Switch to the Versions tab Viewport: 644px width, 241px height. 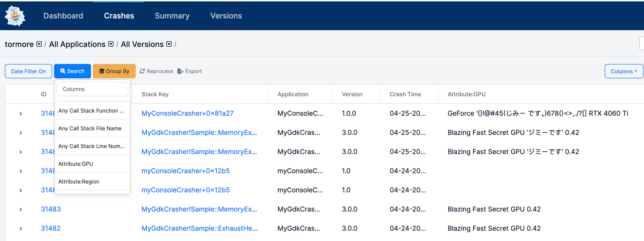pyautogui.click(x=226, y=16)
